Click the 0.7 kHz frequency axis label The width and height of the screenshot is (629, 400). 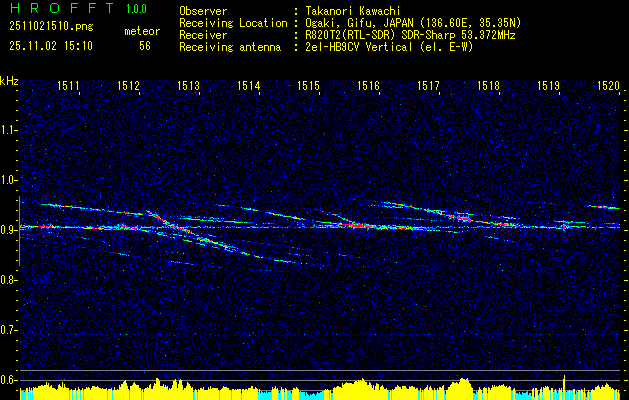pos(9,330)
